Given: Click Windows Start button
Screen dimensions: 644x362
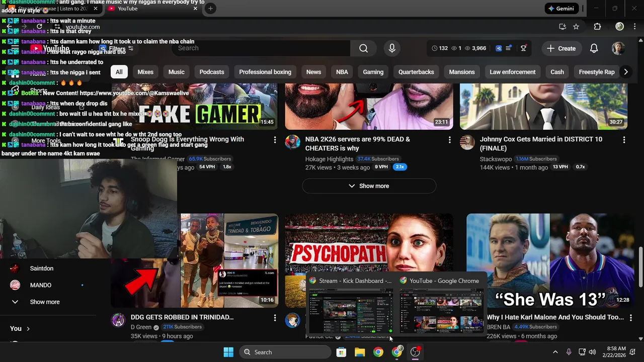Looking at the screenshot, I should click(228, 352).
